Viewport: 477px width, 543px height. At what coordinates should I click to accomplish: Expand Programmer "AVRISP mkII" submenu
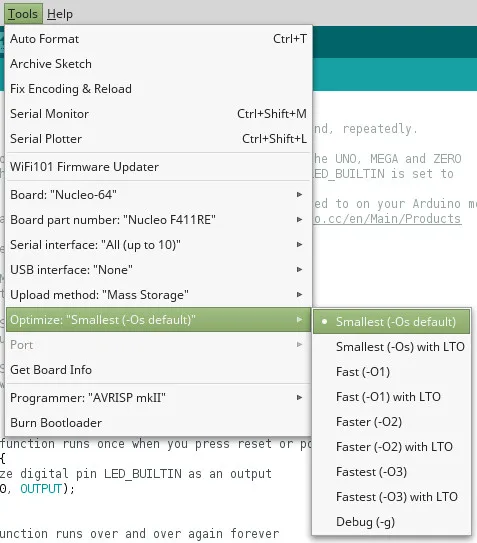coord(158,398)
